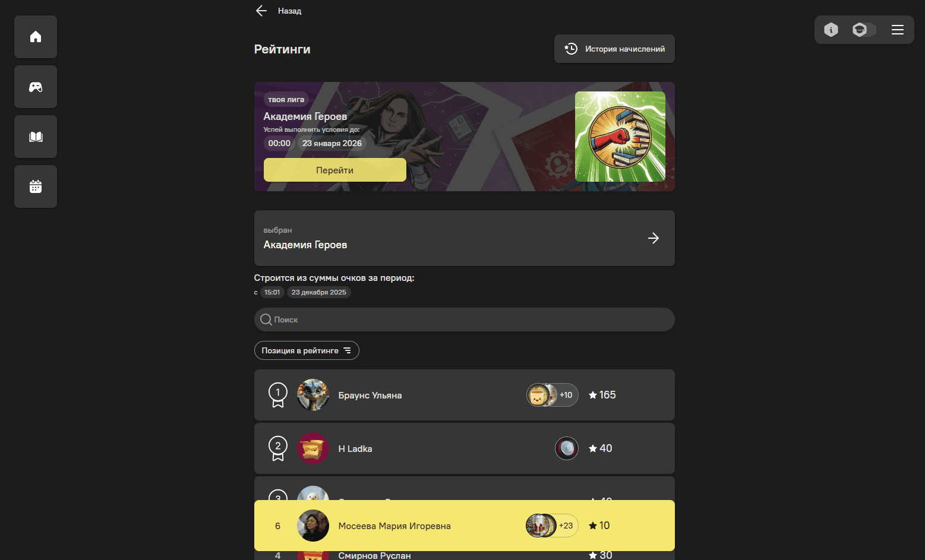Open the games section gamepad icon

point(36,87)
